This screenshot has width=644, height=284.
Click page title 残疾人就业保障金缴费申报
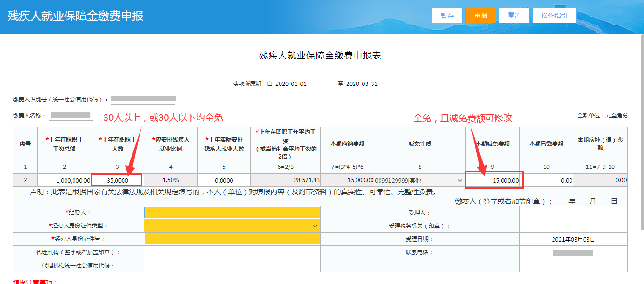point(75,16)
